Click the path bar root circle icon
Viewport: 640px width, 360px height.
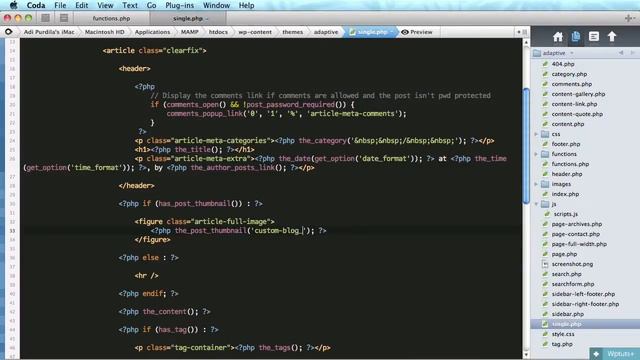point(8,31)
